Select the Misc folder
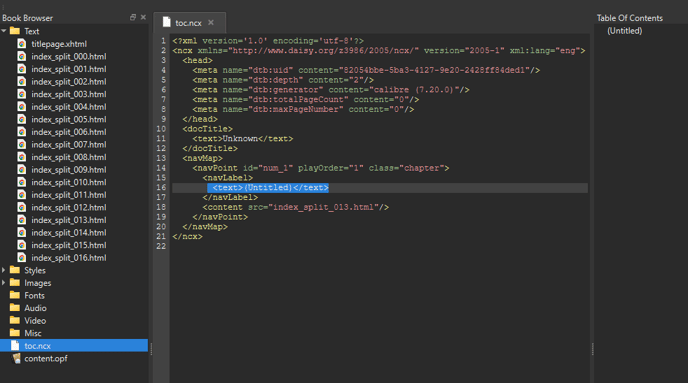The height and width of the screenshot is (383, 688). (33, 333)
